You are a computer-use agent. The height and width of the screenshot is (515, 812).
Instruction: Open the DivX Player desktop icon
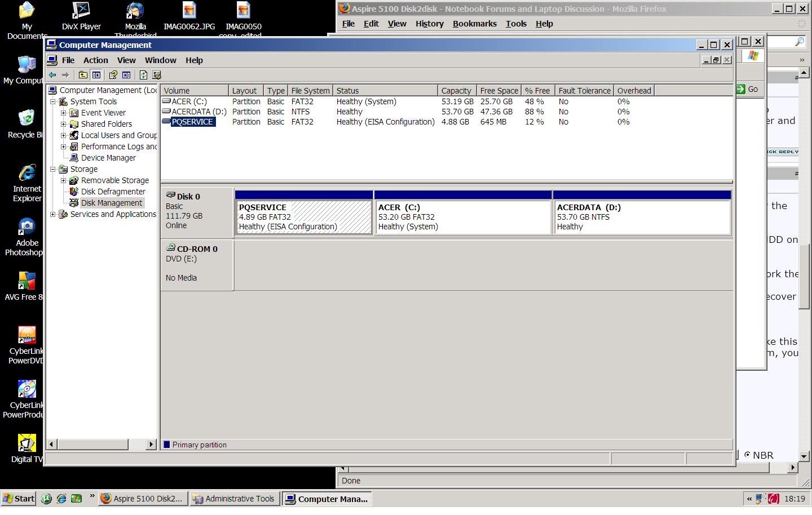click(x=81, y=16)
